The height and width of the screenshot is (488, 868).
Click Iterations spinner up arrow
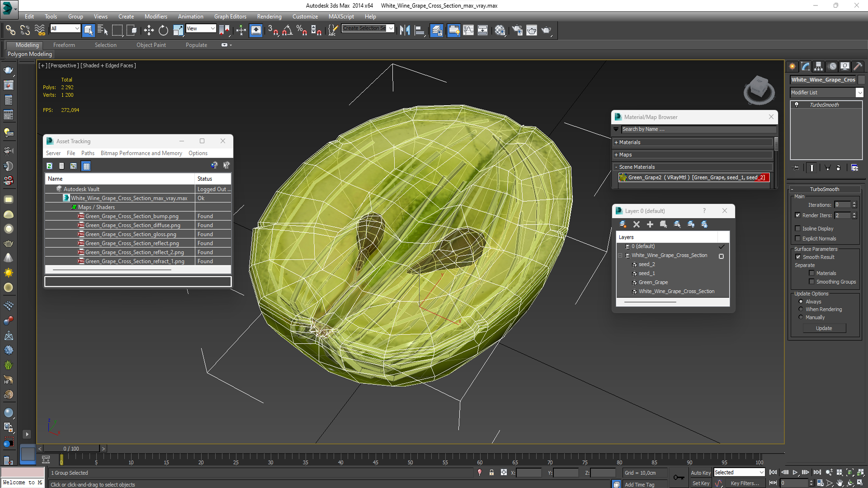coord(854,203)
